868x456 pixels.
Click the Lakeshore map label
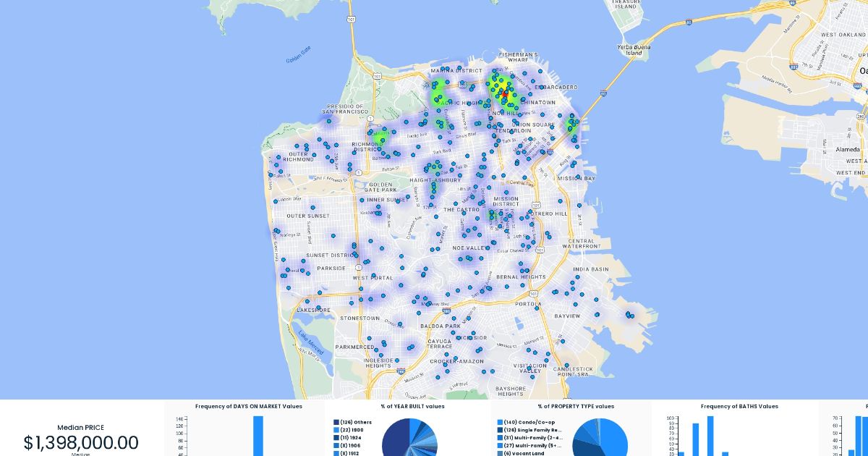tap(313, 311)
